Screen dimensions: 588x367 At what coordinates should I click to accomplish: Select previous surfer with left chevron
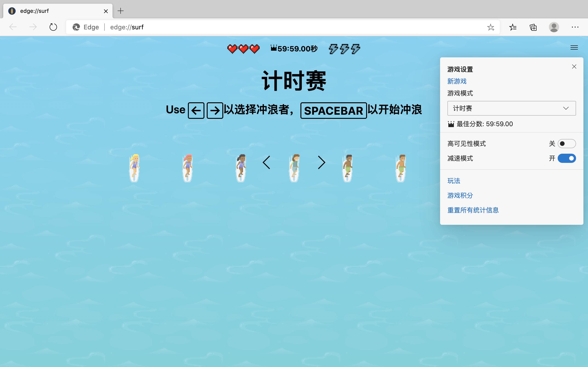[266, 162]
